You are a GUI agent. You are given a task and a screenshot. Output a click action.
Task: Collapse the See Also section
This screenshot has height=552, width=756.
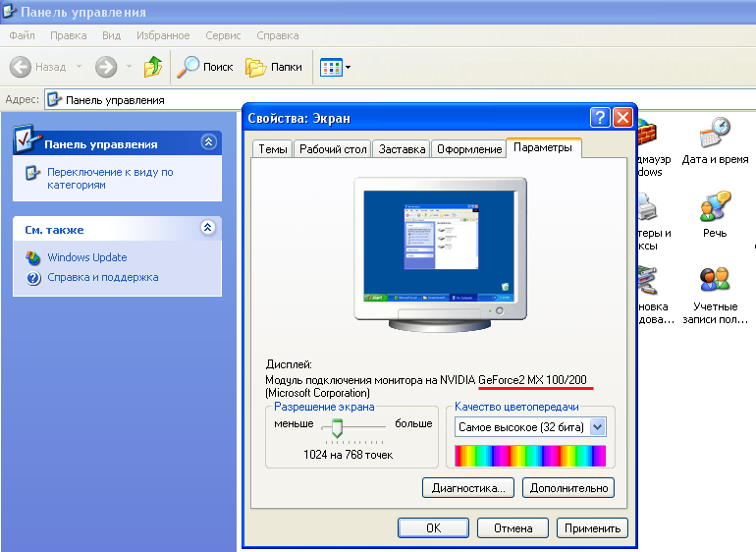(208, 227)
